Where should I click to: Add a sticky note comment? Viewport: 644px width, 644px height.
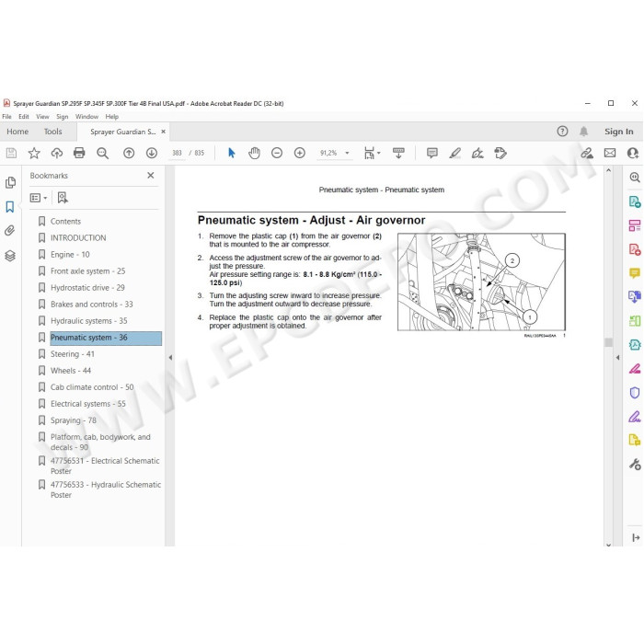[432, 154]
